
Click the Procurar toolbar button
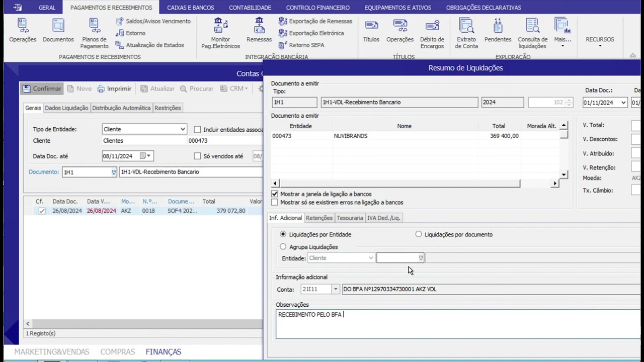197,88
